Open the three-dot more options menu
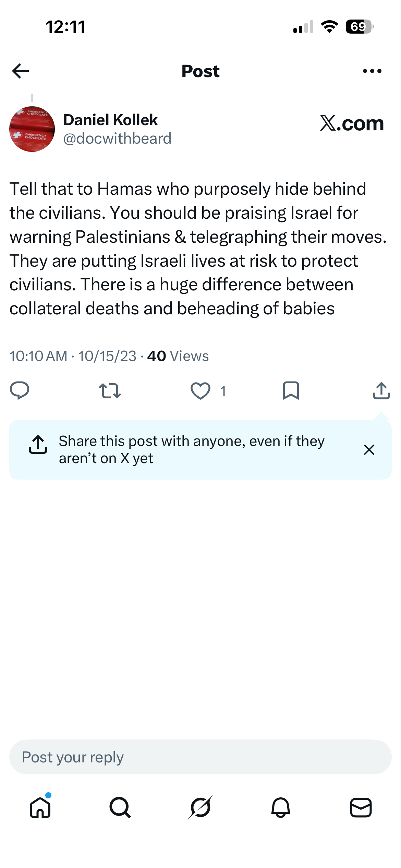This screenshot has width=401, height=868. (x=372, y=71)
